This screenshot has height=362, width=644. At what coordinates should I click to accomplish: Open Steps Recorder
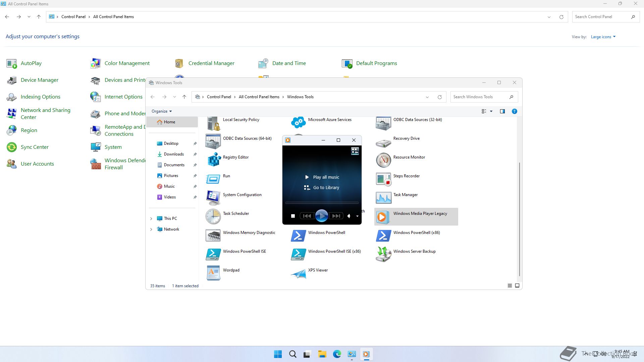coord(398,178)
